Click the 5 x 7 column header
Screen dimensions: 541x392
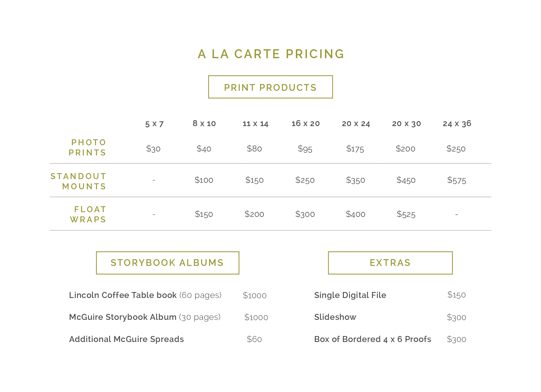click(x=154, y=124)
